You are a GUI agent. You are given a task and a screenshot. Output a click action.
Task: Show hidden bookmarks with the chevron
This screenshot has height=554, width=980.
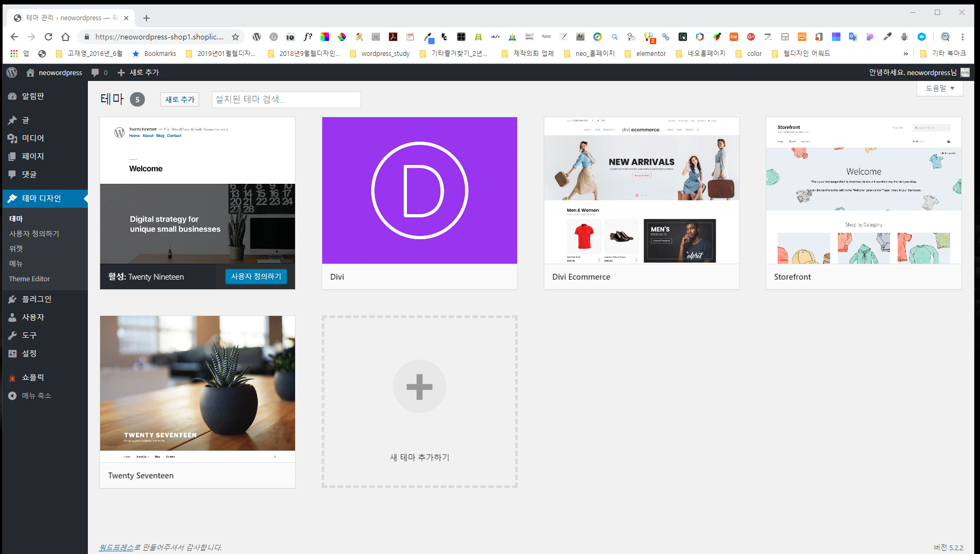tap(905, 54)
